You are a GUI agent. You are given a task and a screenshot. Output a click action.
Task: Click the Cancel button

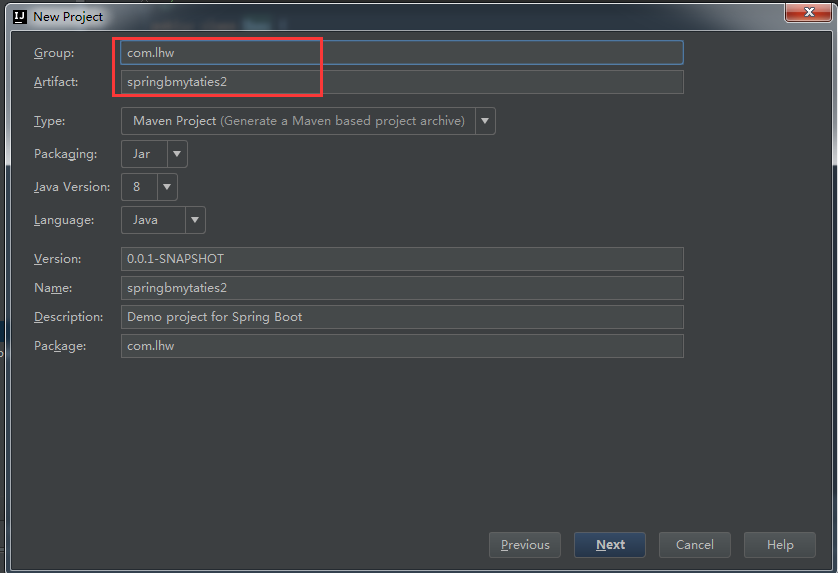point(694,545)
